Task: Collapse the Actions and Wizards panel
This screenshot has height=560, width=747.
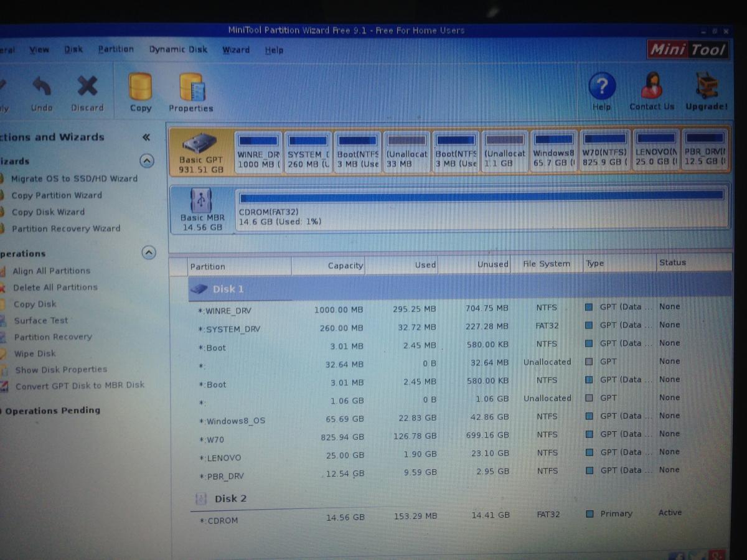Action: [x=146, y=138]
